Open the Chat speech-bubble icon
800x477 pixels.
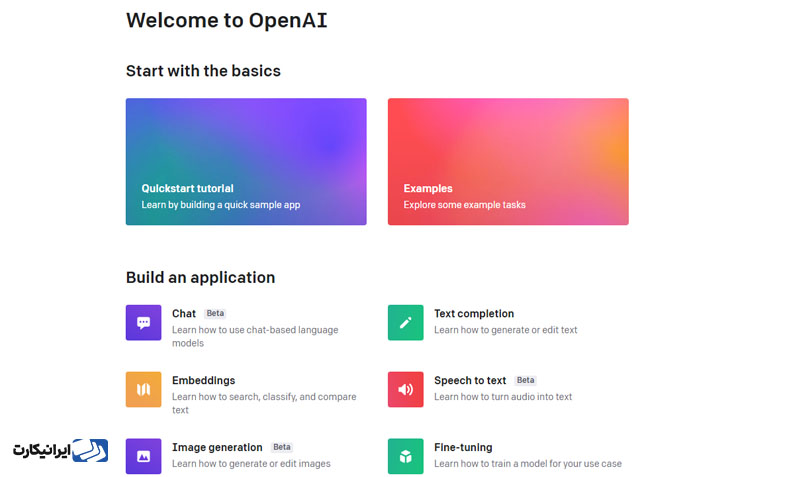click(143, 322)
